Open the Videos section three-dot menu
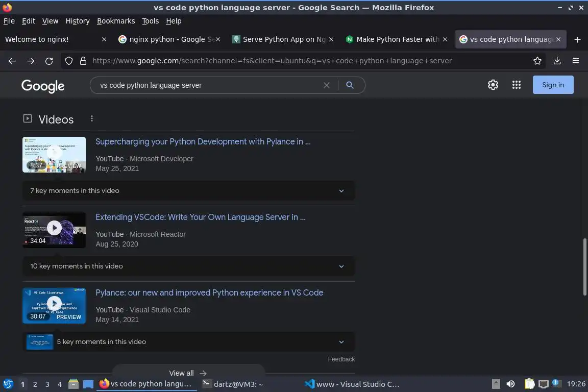Image resolution: width=588 pixels, height=392 pixels. [x=91, y=118]
